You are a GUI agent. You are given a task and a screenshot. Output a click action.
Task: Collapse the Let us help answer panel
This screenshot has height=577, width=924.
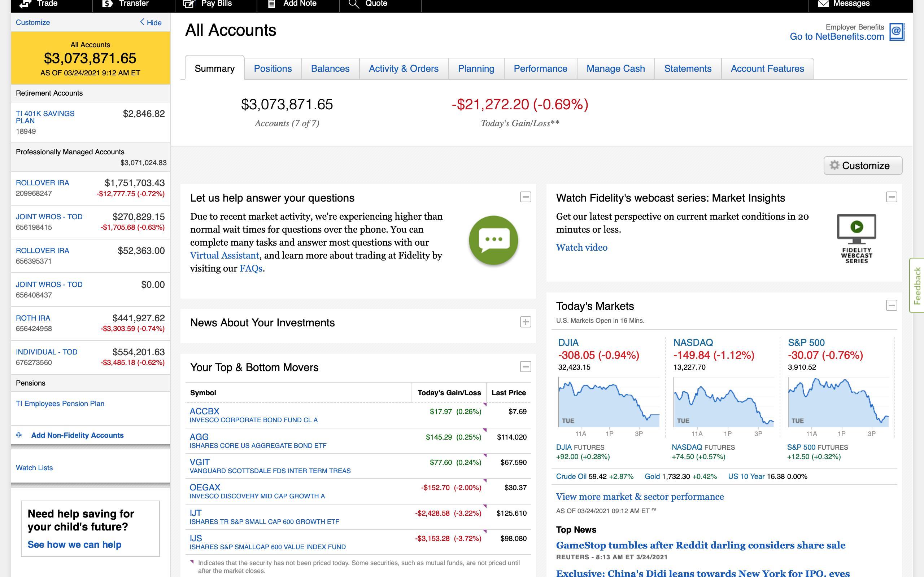[526, 197]
